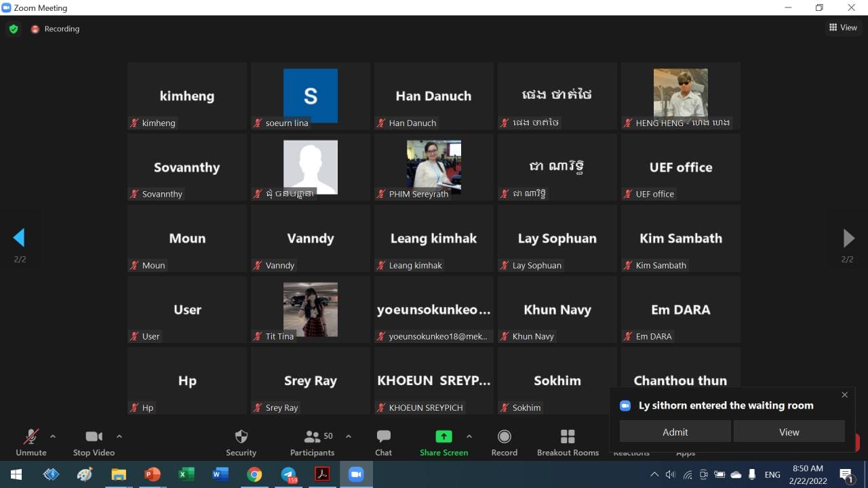Admit Ly sithorn from waiting room
This screenshot has width=868, height=488.
[675, 432]
